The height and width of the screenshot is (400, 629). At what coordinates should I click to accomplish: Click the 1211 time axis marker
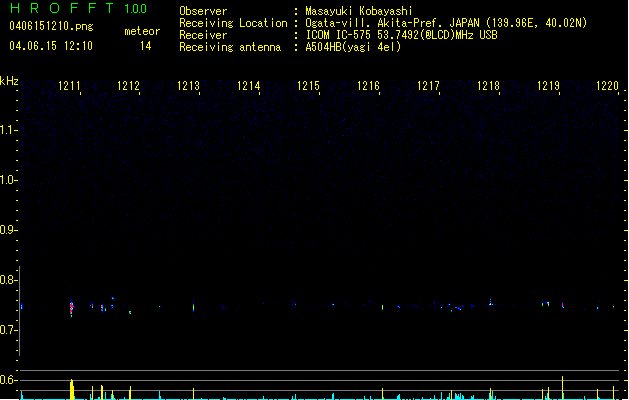coord(69,86)
